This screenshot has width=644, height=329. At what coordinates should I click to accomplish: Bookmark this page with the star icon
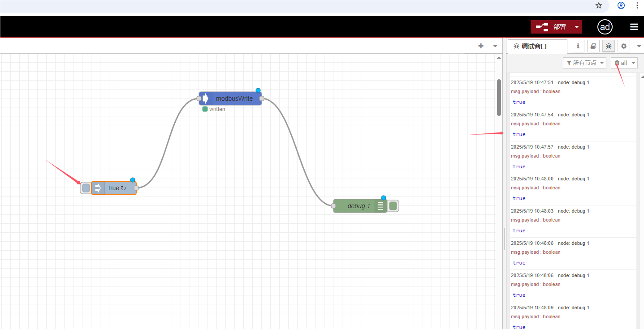click(599, 5)
